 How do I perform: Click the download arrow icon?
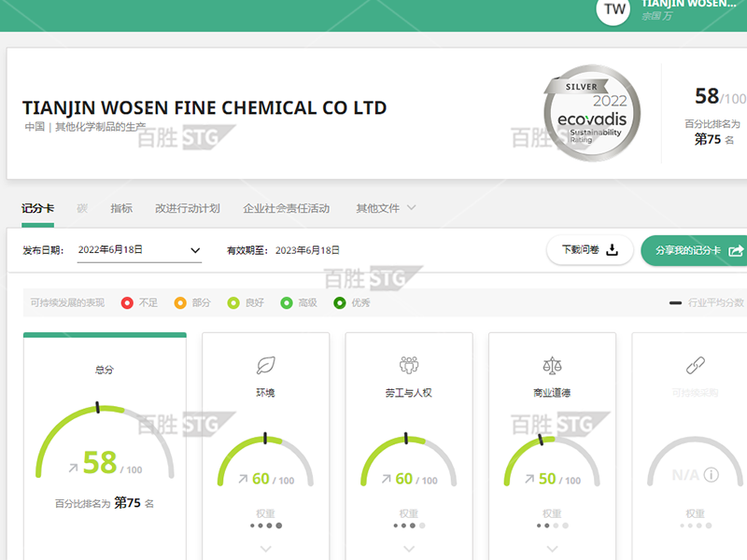point(613,249)
